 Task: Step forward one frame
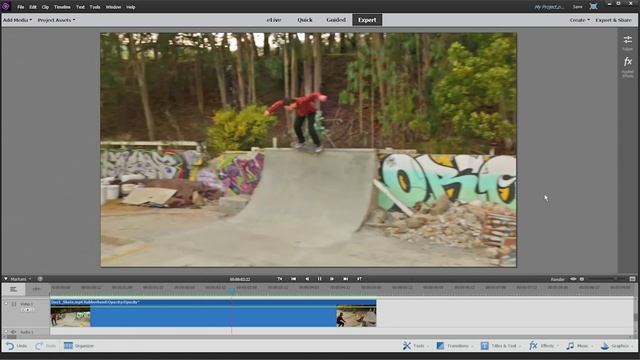coord(332,279)
